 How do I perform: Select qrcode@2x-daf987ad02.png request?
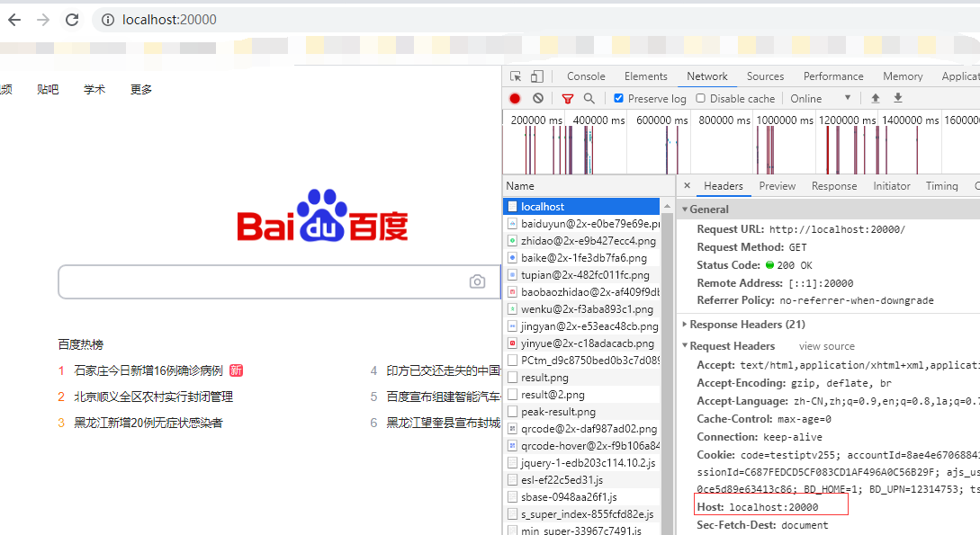[x=581, y=429]
